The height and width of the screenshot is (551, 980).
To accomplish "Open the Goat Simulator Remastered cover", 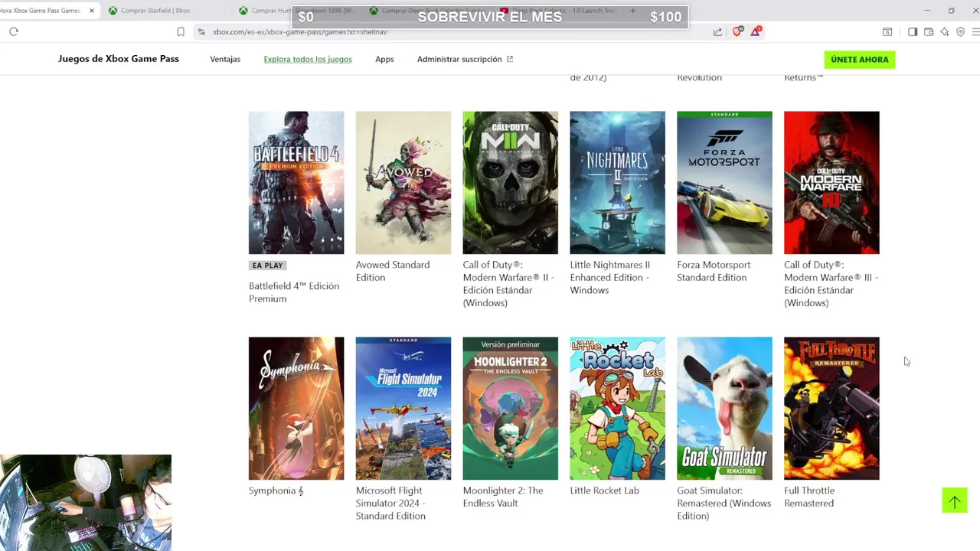I will tap(725, 409).
